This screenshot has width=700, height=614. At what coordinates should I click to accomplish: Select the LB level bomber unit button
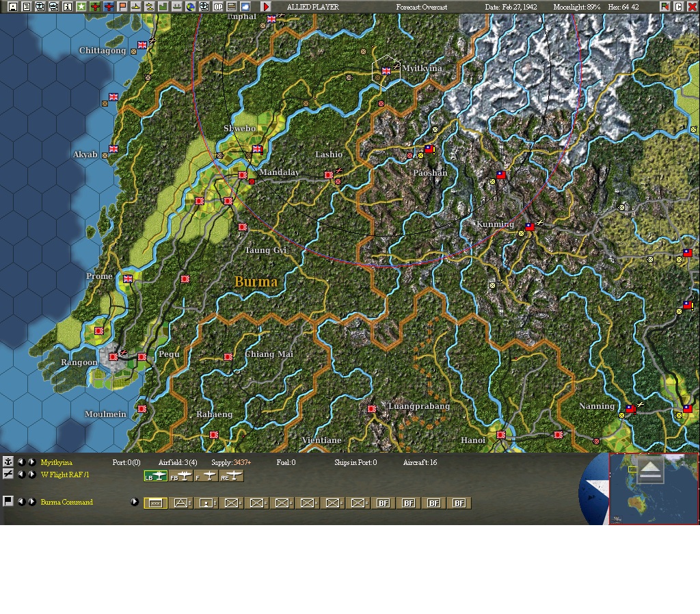pyautogui.click(x=155, y=476)
